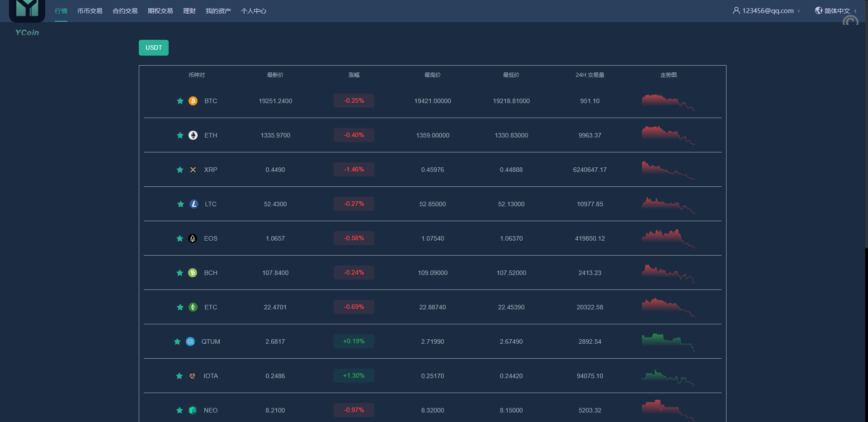
Task: Click the Bitcoin BTC coin icon
Action: pyautogui.click(x=193, y=101)
